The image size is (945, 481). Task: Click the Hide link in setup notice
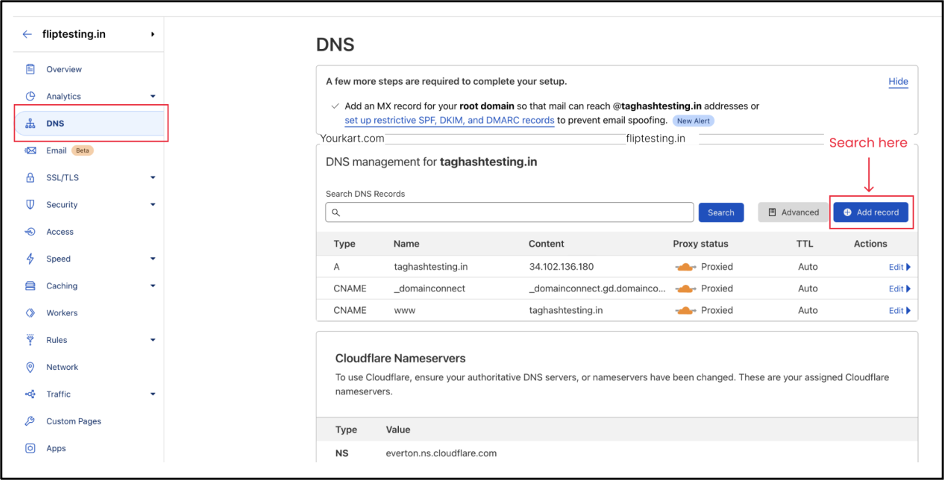coord(898,81)
